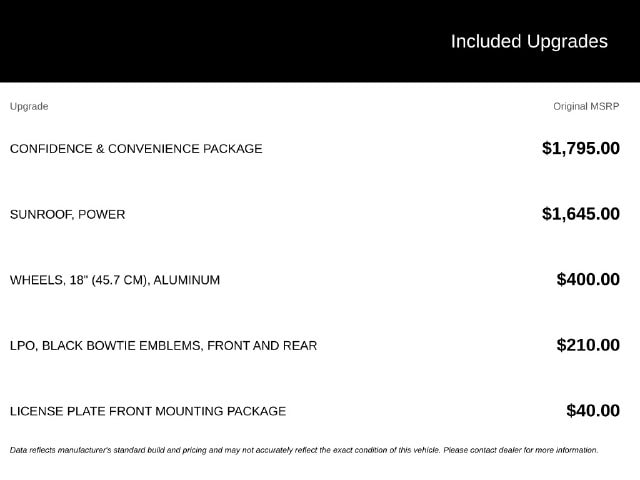Click the Included Upgrades header title
Screen dimensions: 640x480
[x=529, y=42]
